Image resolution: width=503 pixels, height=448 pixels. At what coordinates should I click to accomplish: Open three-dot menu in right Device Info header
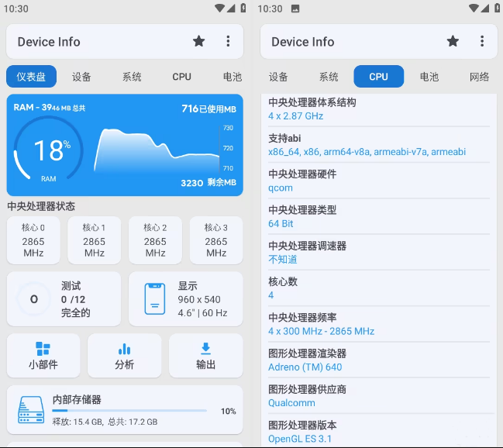point(482,41)
